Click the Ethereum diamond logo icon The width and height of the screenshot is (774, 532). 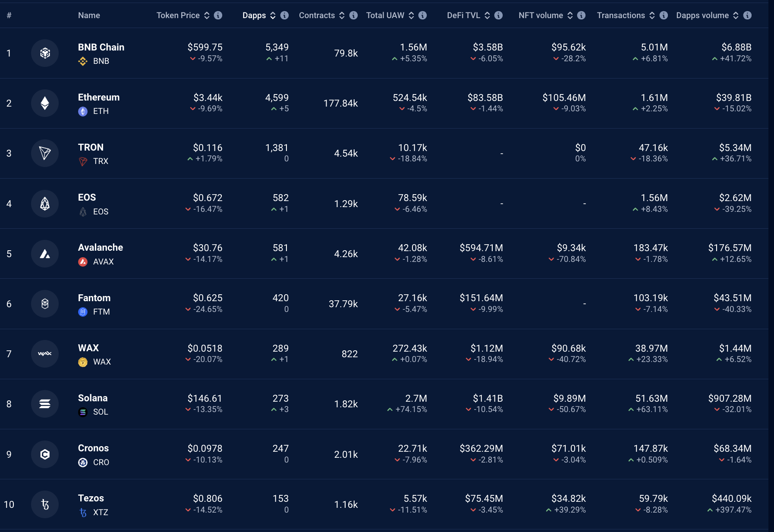click(x=45, y=103)
